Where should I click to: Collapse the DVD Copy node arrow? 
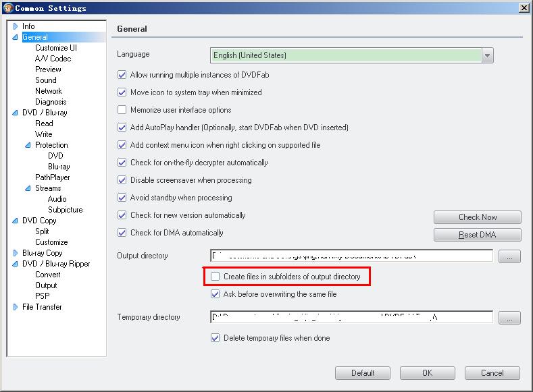pyautogui.click(x=15, y=221)
